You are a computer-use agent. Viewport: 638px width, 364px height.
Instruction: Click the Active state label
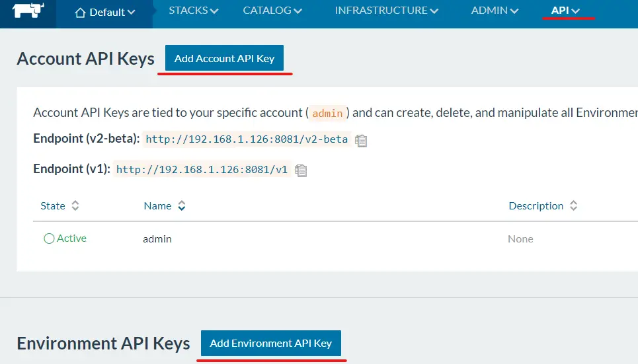point(71,238)
